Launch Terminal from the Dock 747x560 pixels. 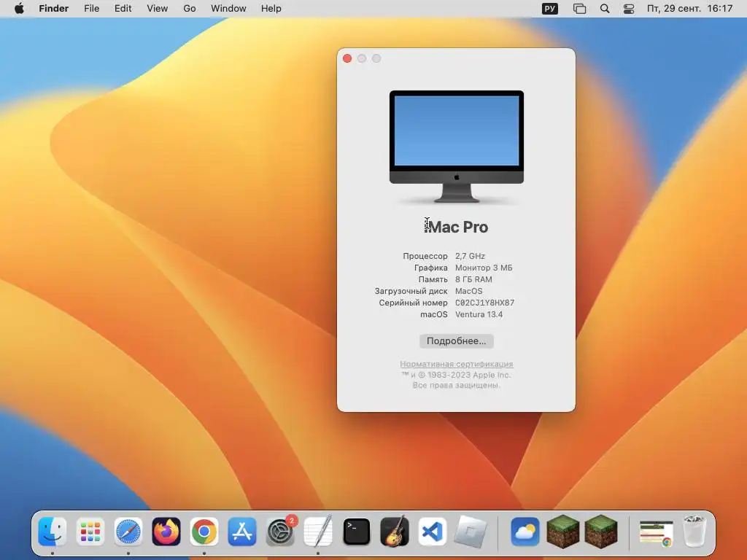pos(356,532)
